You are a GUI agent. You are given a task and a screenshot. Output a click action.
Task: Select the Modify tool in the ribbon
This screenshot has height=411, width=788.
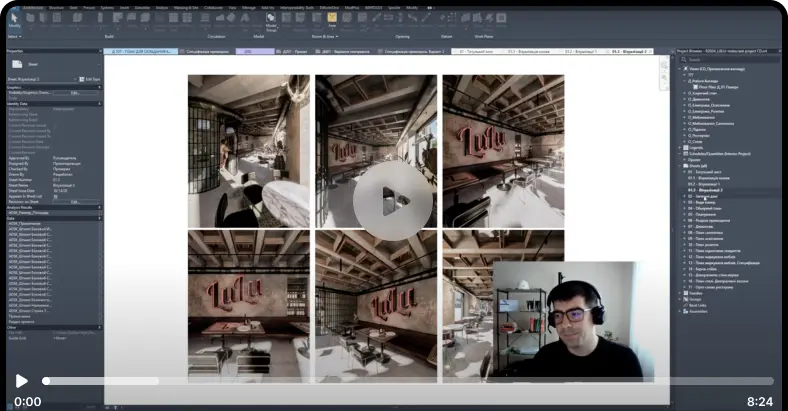15,20
